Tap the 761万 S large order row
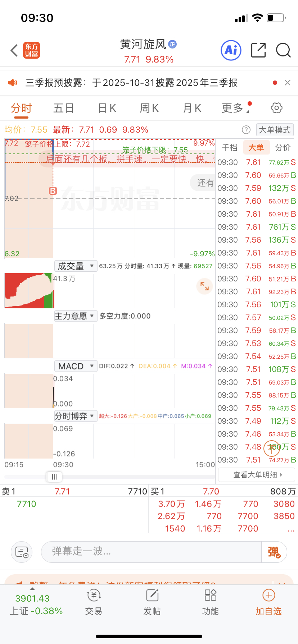The height and width of the screenshot is (644, 298). (x=257, y=227)
